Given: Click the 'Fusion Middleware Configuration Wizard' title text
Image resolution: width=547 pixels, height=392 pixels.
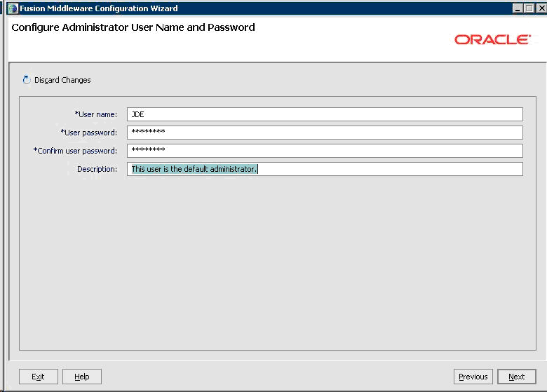Looking at the screenshot, I should [99, 8].
